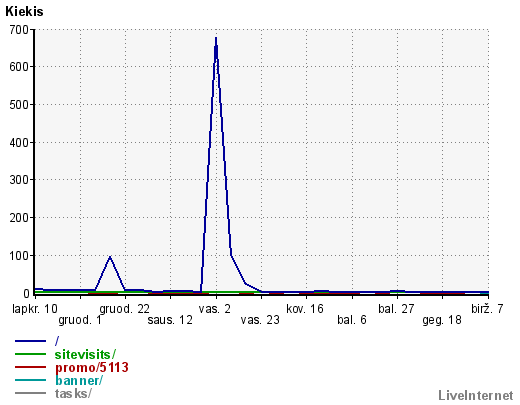Click the Kiekis axis title
520x405 pixels.
pos(24,12)
